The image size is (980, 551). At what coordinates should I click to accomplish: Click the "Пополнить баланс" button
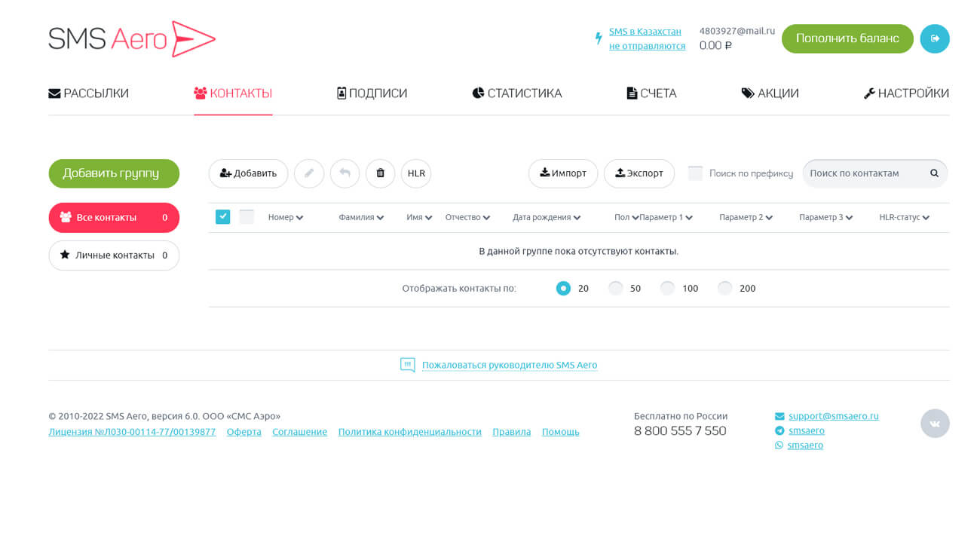pyautogui.click(x=847, y=38)
